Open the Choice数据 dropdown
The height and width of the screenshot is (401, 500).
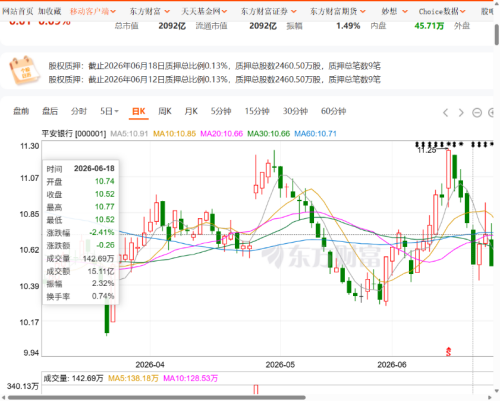coord(442,11)
